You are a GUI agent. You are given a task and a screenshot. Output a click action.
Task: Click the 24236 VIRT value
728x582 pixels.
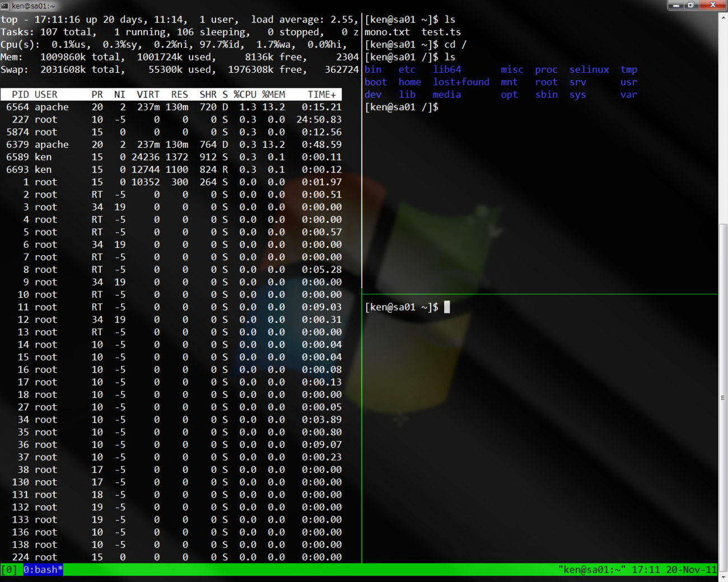tap(146, 157)
